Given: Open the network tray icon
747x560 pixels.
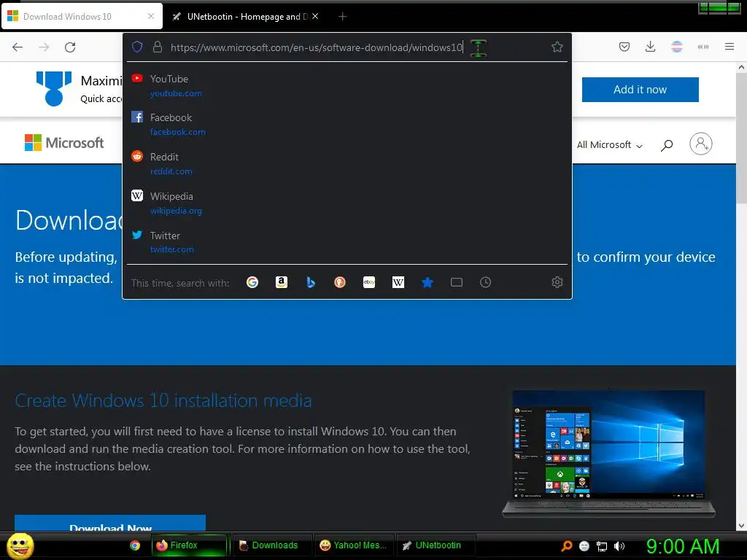Looking at the screenshot, I should 602,546.
